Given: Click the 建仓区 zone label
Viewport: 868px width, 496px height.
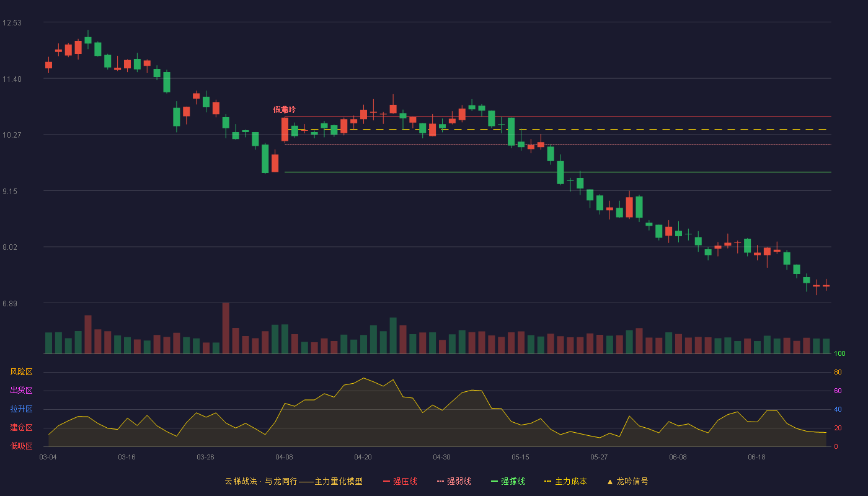Looking at the screenshot, I should [21, 428].
